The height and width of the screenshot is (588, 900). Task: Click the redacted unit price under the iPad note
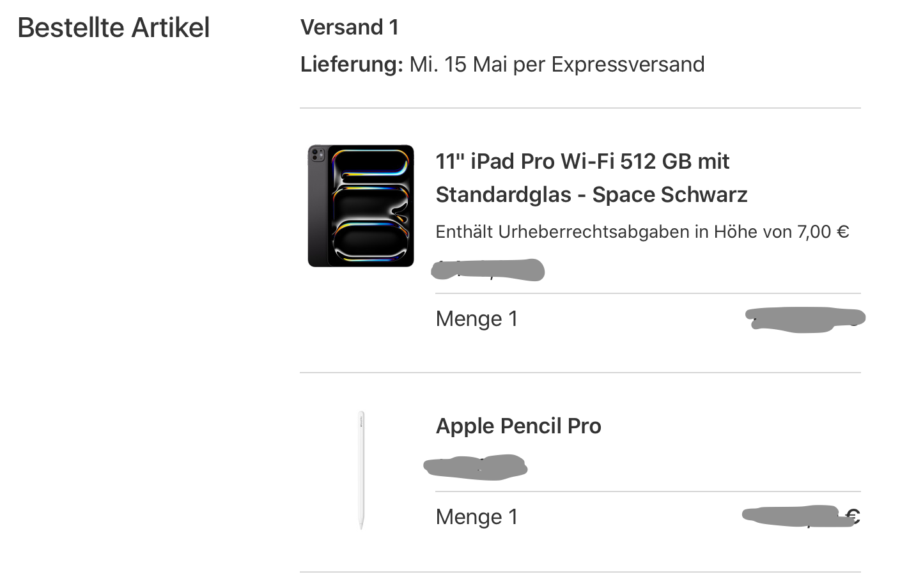coord(488,270)
